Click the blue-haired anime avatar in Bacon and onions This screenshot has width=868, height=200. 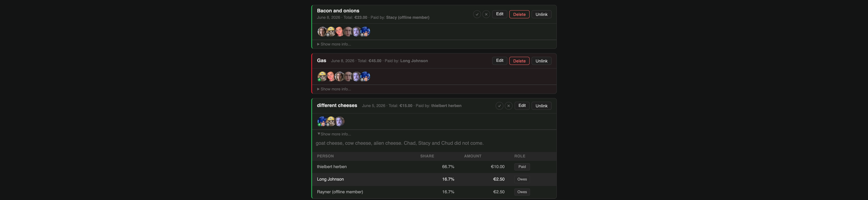[x=365, y=32]
